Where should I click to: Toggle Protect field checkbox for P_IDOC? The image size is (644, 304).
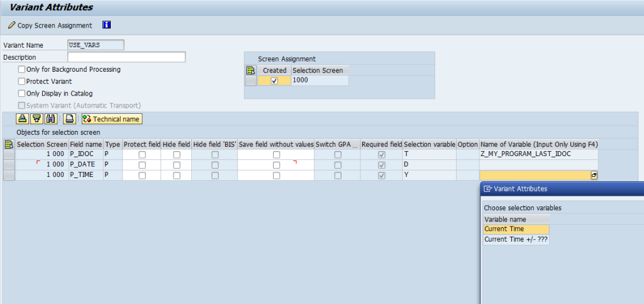point(142,155)
